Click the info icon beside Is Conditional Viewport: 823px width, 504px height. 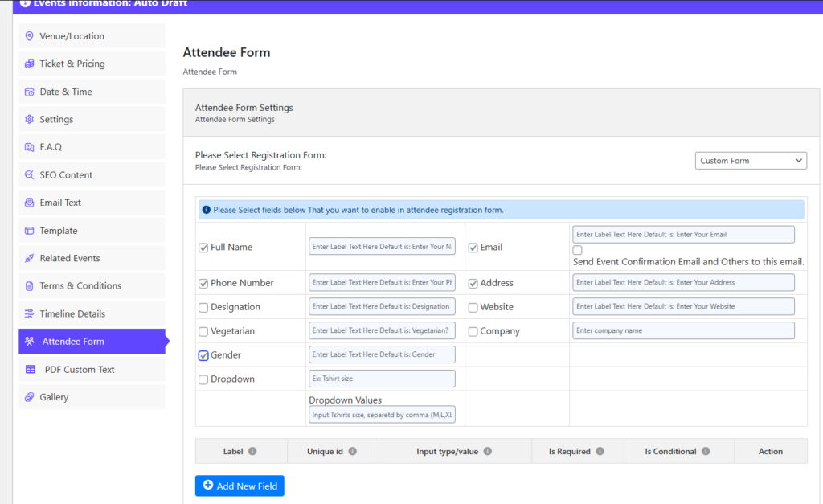[707, 451]
